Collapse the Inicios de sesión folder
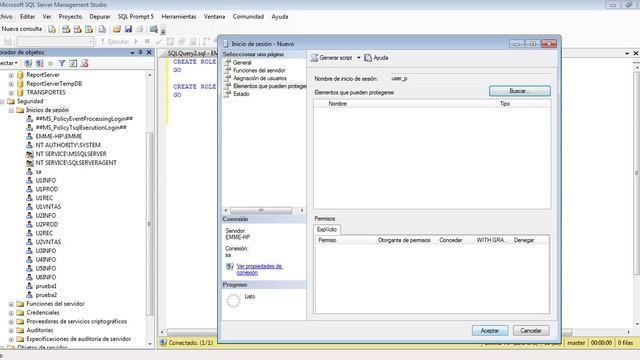This screenshot has width=640, height=360. [x=11, y=110]
